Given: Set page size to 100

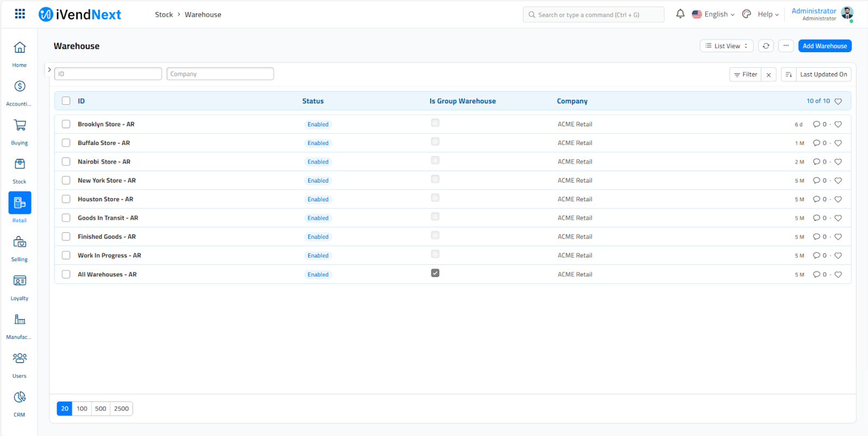Looking at the screenshot, I should [x=82, y=409].
